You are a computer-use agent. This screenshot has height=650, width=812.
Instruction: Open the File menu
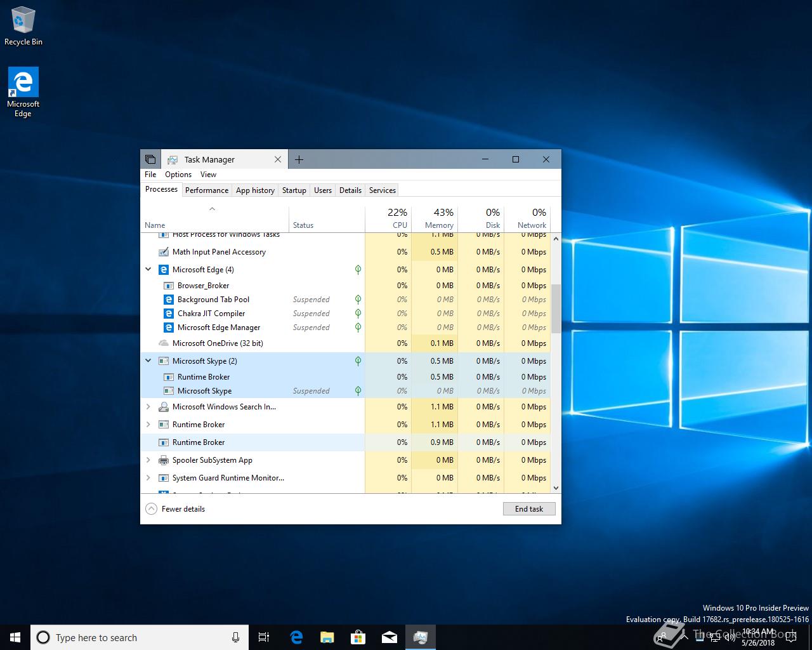tap(150, 175)
